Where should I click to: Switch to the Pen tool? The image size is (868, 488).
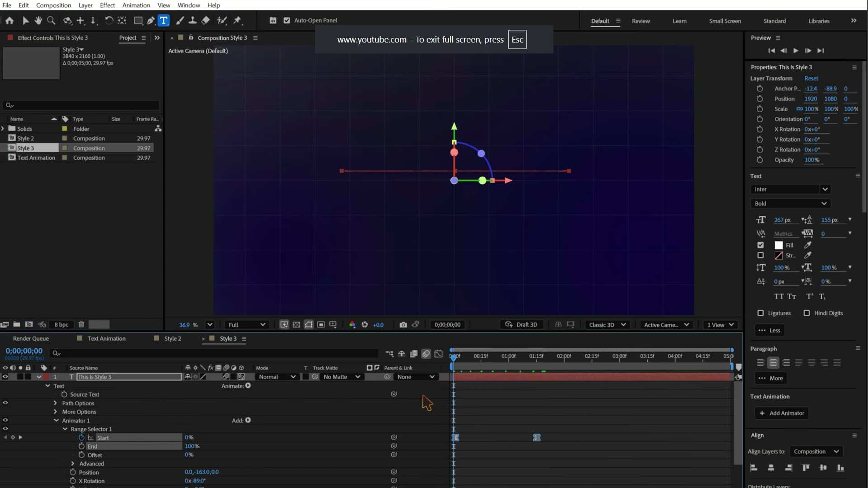151,20
